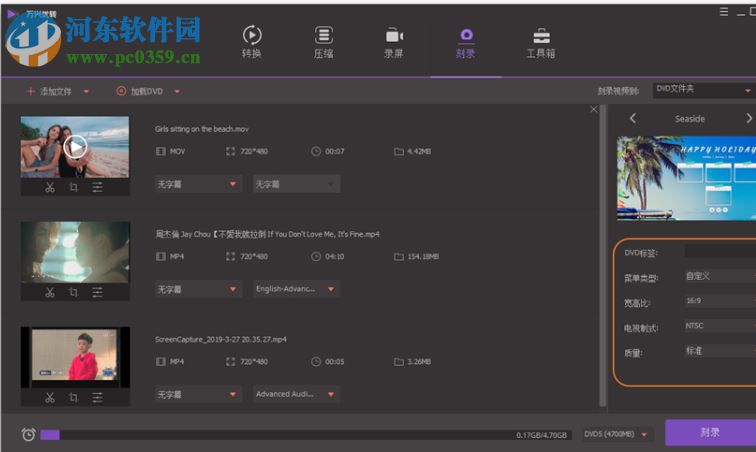This screenshot has width=756, height=452.
Task: Trim the Jay Chou video with scissors icon
Action: tap(50, 292)
